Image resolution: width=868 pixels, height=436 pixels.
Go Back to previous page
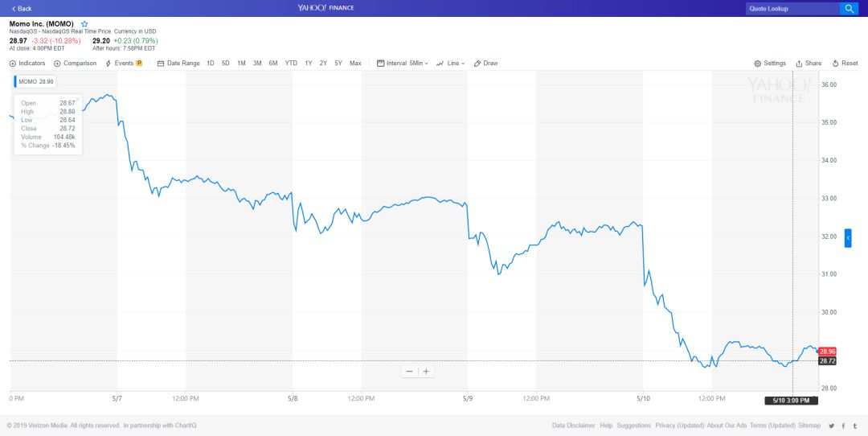coord(22,8)
